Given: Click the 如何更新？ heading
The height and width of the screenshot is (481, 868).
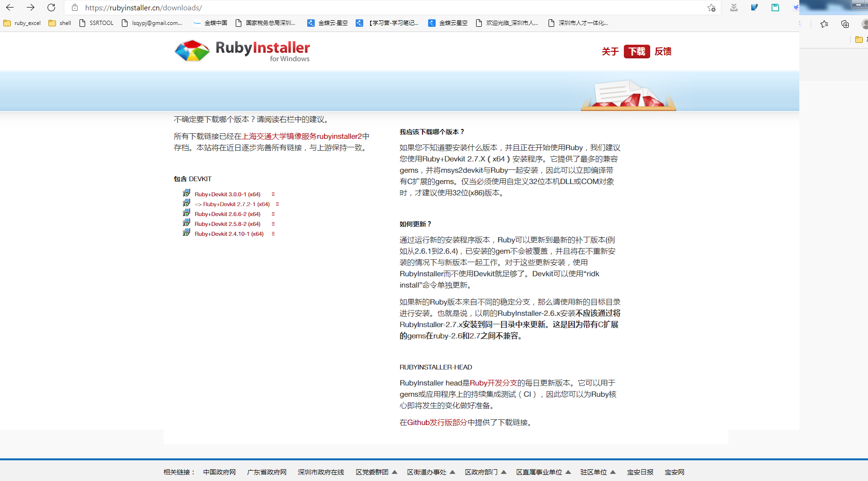Looking at the screenshot, I should [415, 224].
